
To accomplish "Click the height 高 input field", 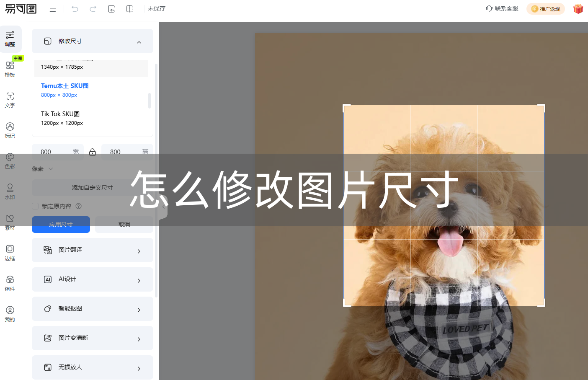I will coord(127,152).
